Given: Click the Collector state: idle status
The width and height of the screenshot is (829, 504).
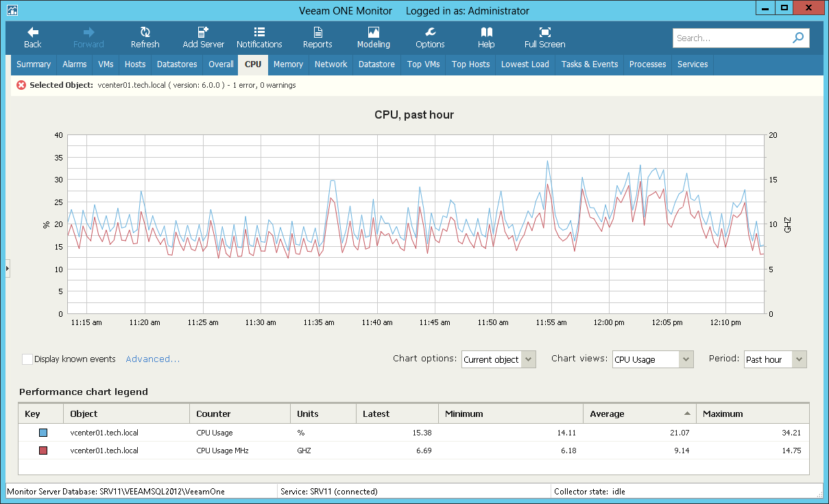Looking at the screenshot, I should coord(590,491).
